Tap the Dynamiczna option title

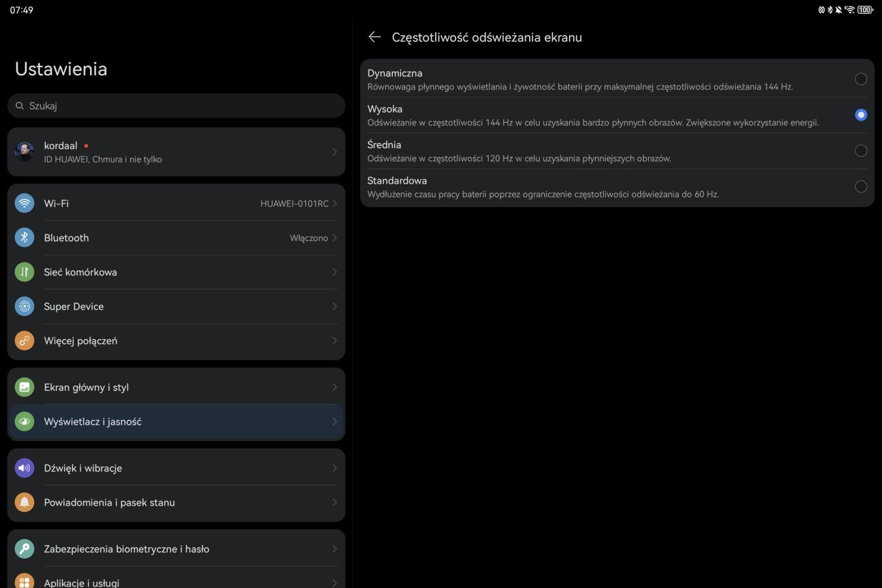(395, 73)
